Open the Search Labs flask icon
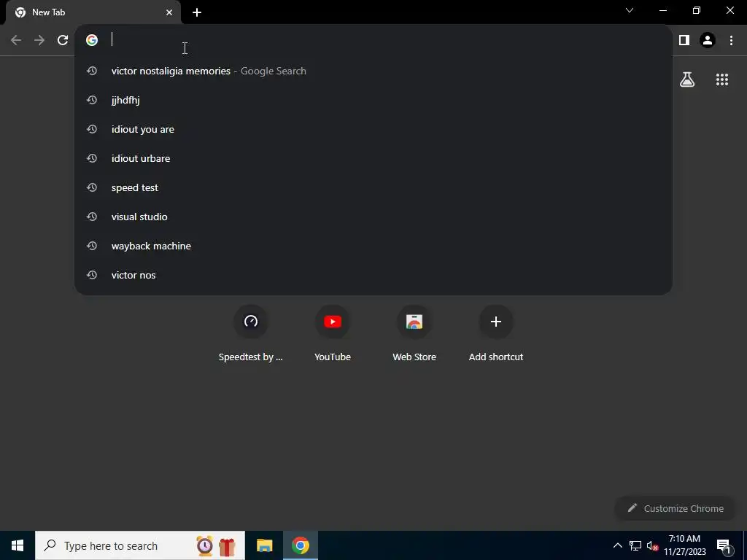The image size is (747, 560). 687,79
